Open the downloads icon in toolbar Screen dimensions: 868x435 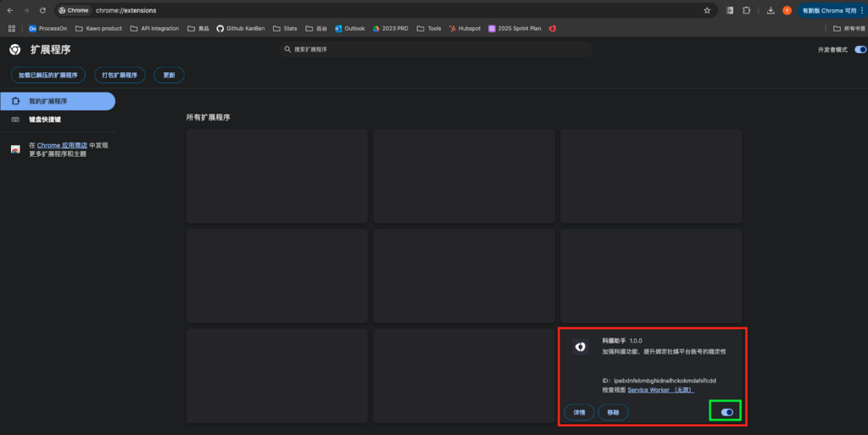pyautogui.click(x=771, y=10)
